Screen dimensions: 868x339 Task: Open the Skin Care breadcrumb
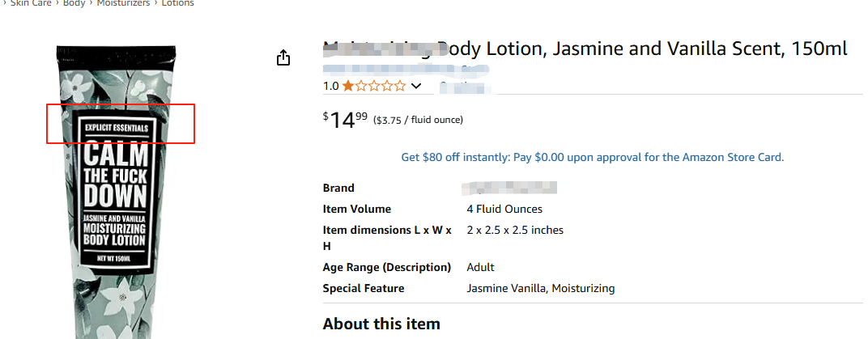point(31,3)
